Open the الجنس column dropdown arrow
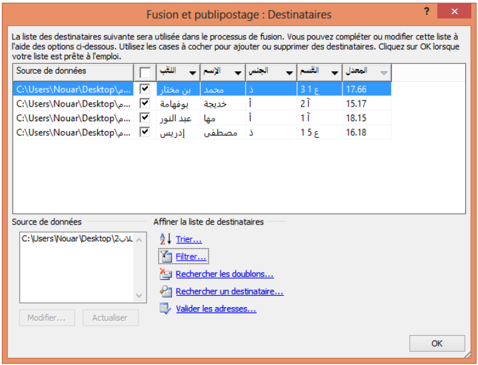Screen dimensions: 478x365 pos(289,73)
